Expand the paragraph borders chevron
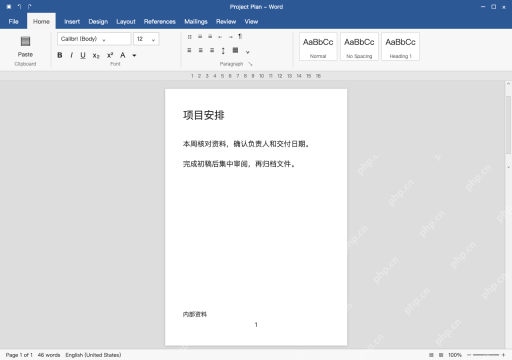This screenshot has width=512, height=360. [x=248, y=52]
